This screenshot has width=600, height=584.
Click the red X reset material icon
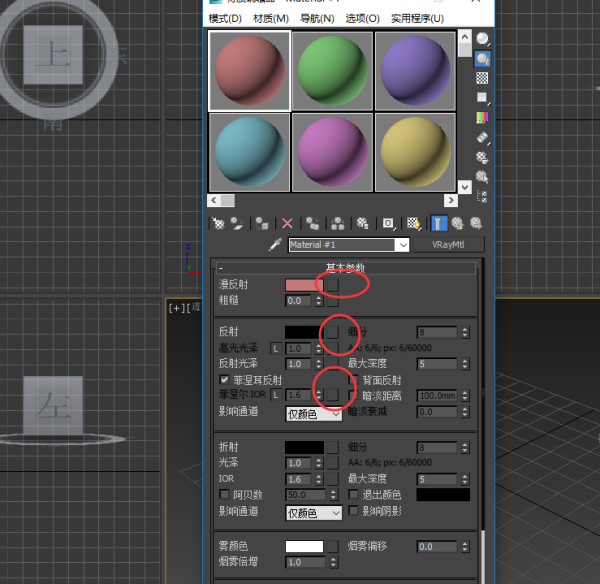pyautogui.click(x=287, y=223)
